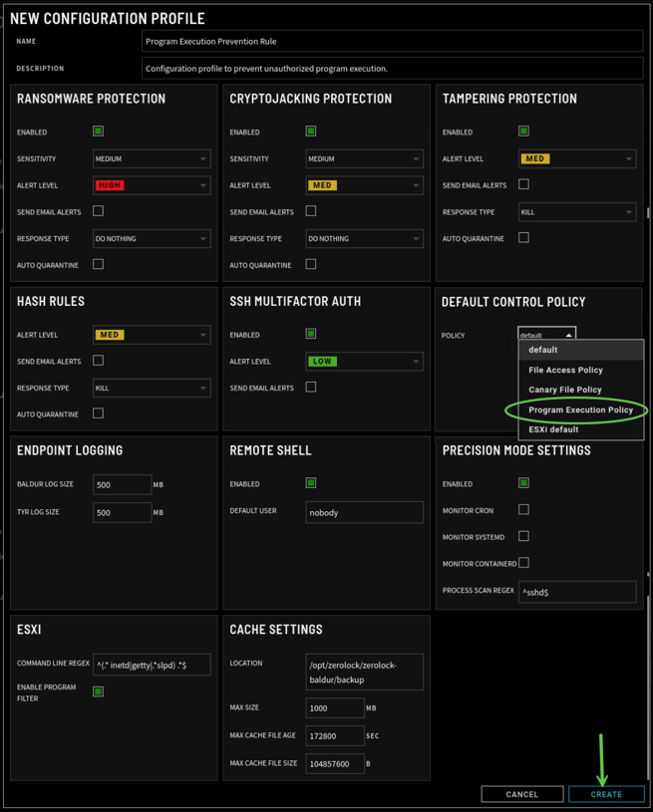Screen dimensions: 653x812
Task: Check Hash Rules Auto Quarantine box
Action: coord(98,413)
